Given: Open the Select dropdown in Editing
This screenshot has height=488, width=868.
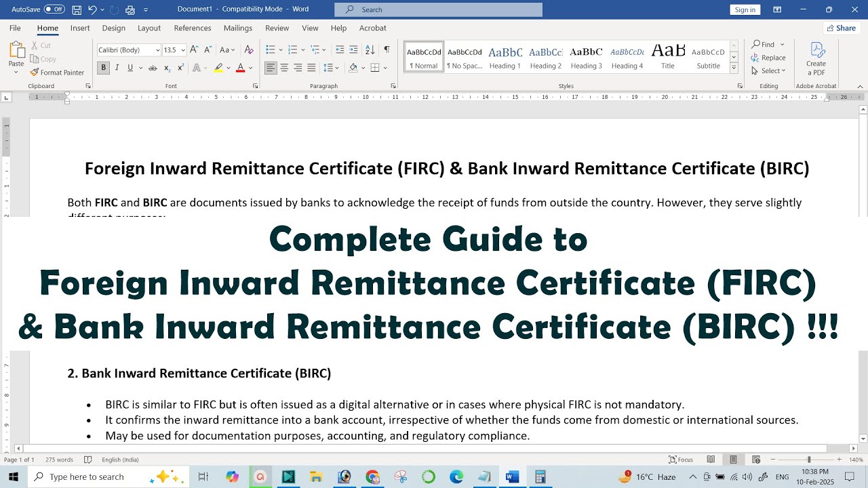Looking at the screenshot, I should [768, 71].
